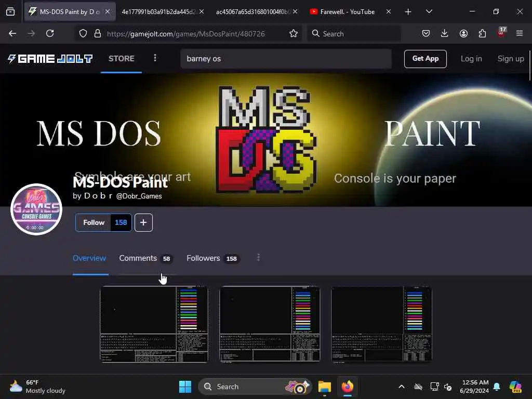Screen dimensions: 532x399
Task: Click Sign up link
Action: (x=510, y=59)
